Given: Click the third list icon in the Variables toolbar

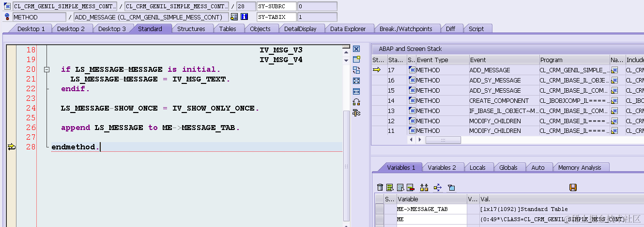Looking at the screenshot, I should [400, 187].
